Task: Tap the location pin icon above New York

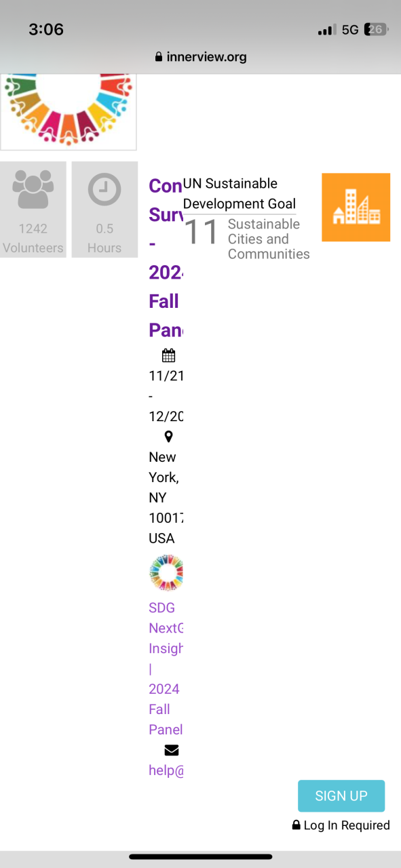Action: point(168,437)
